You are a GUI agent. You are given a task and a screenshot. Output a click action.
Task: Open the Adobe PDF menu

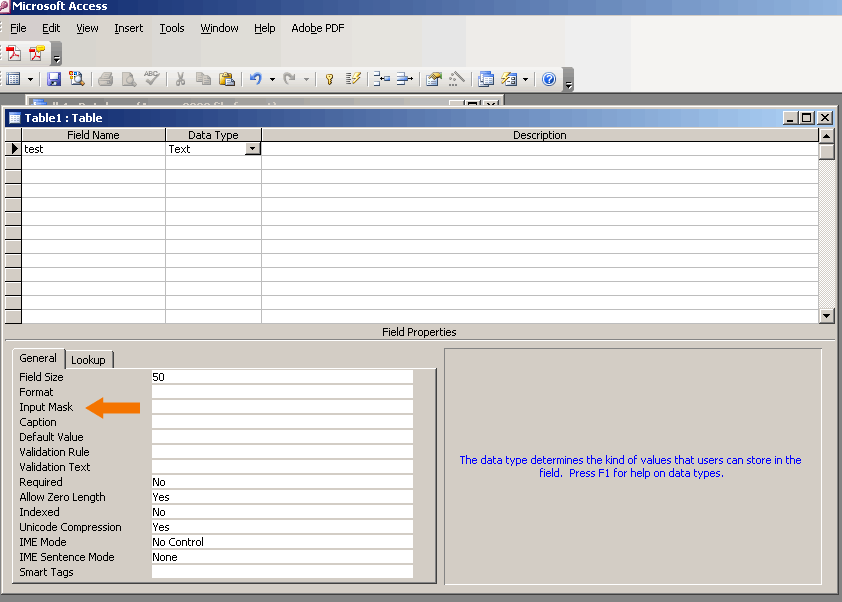(318, 28)
